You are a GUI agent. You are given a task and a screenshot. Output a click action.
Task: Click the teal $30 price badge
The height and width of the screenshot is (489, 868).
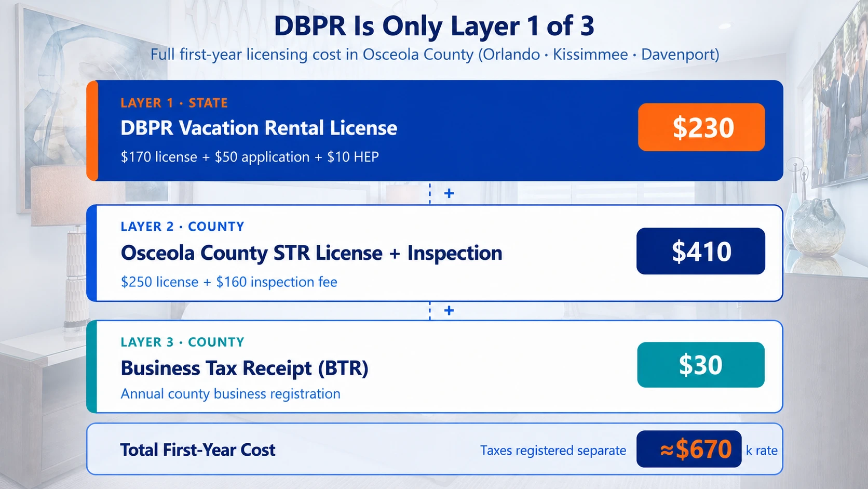point(701,365)
